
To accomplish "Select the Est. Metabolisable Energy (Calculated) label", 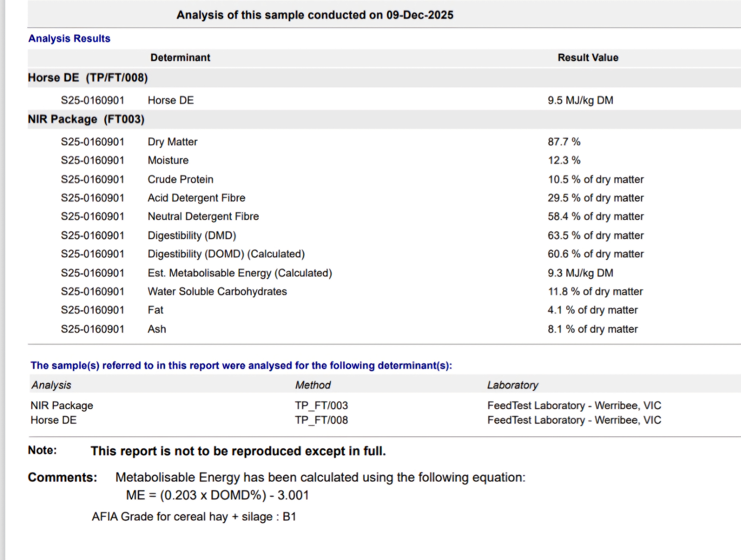I will tap(240, 273).
